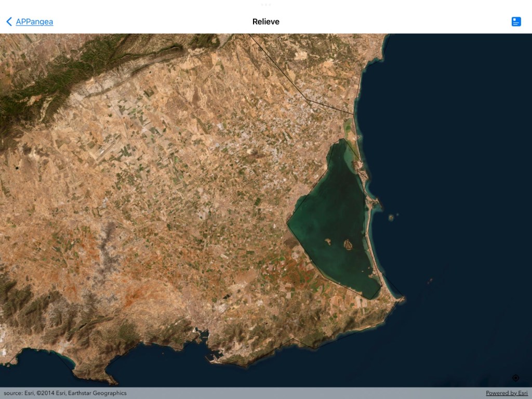The width and height of the screenshot is (532, 399).
Task: Return to APPangea via back link
Action: pyautogui.click(x=34, y=21)
